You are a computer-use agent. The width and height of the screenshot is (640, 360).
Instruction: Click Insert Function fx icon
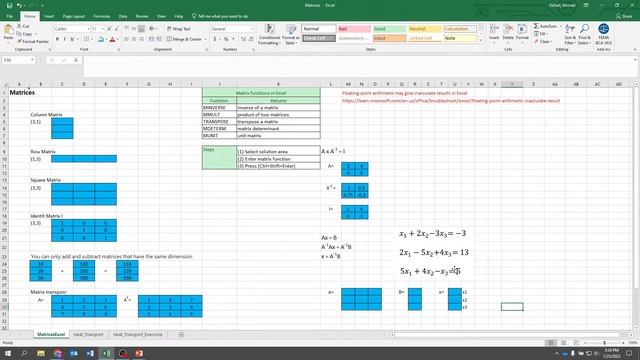pyautogui.click(x=76, y=60)
